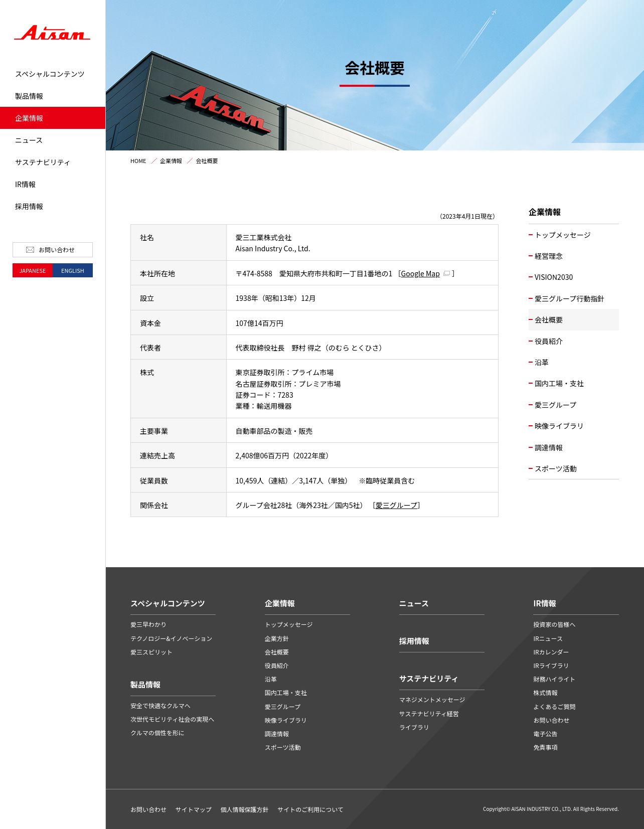Open お問い合わせ in bottom bar
Screen dimensions: 644x829
148,810
